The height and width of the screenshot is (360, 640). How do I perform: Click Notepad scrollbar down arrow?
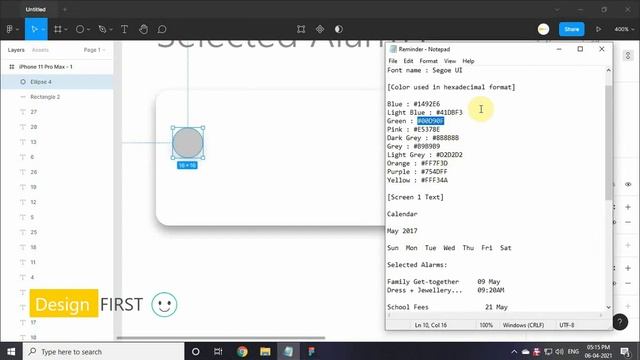tap(608, 307)
